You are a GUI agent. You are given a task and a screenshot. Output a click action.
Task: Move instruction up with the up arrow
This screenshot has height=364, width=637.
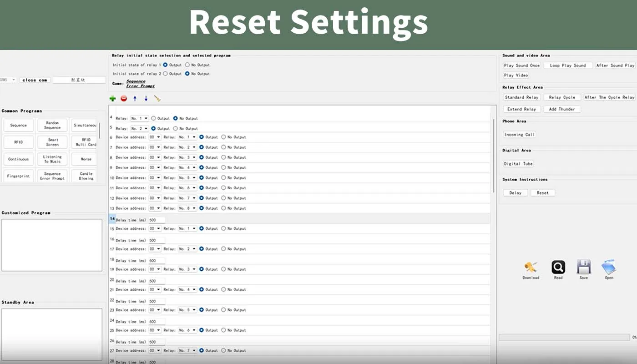pos(135,98)
